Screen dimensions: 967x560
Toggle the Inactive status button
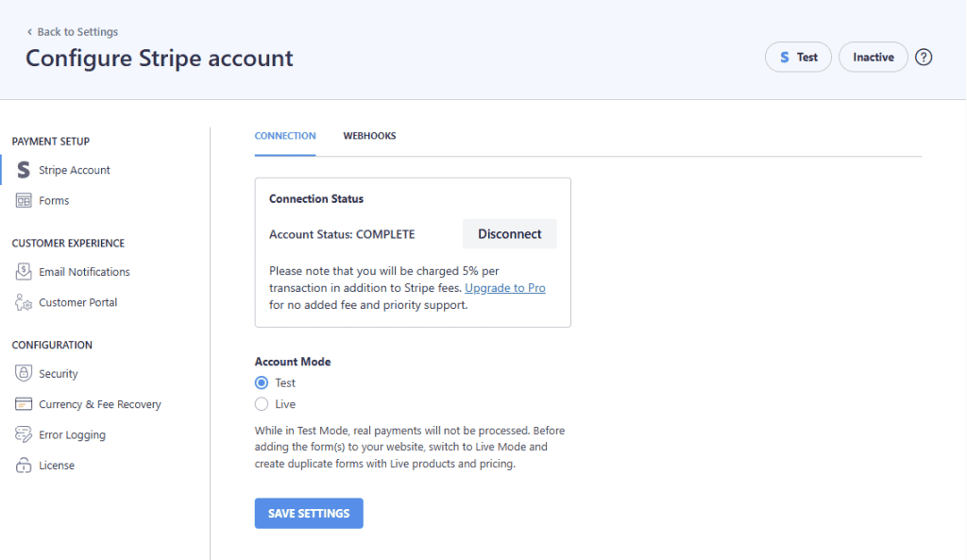(x=873, y=57)
